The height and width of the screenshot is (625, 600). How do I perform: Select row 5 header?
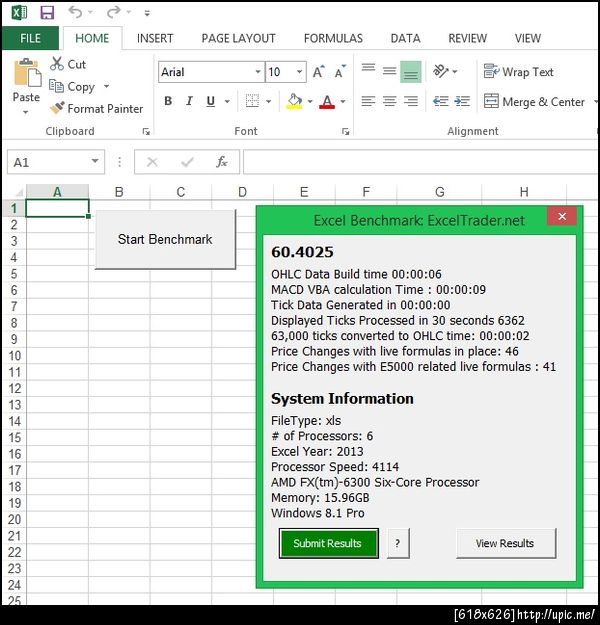pos(14,274)
